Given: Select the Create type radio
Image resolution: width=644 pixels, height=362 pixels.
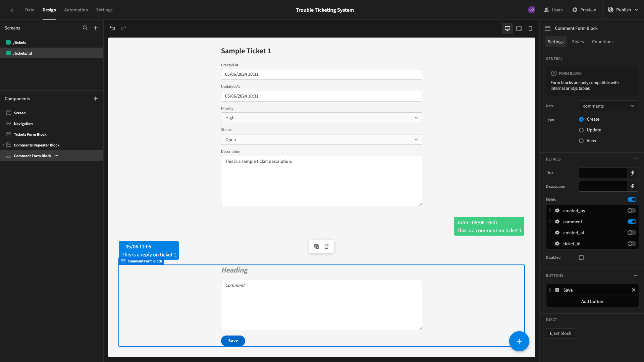Looking at the screenshot, I should (581, 119).
